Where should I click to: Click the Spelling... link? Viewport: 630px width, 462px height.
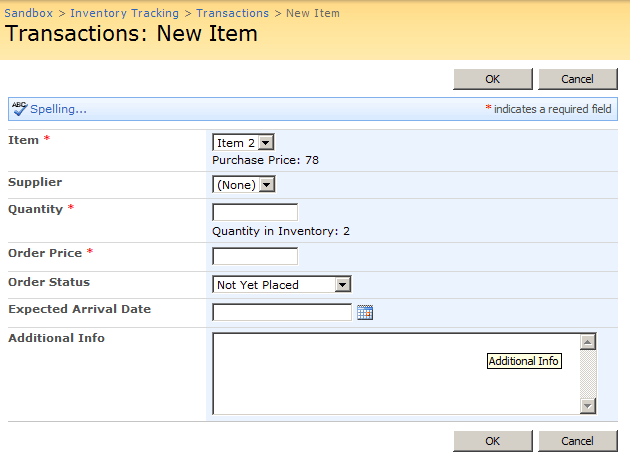pos(58,109)
